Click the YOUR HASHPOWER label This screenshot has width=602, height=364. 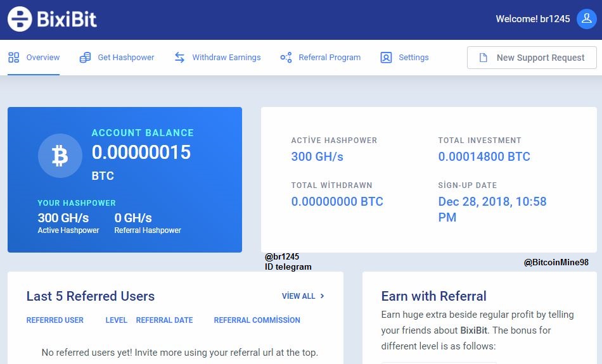point(77,203)
